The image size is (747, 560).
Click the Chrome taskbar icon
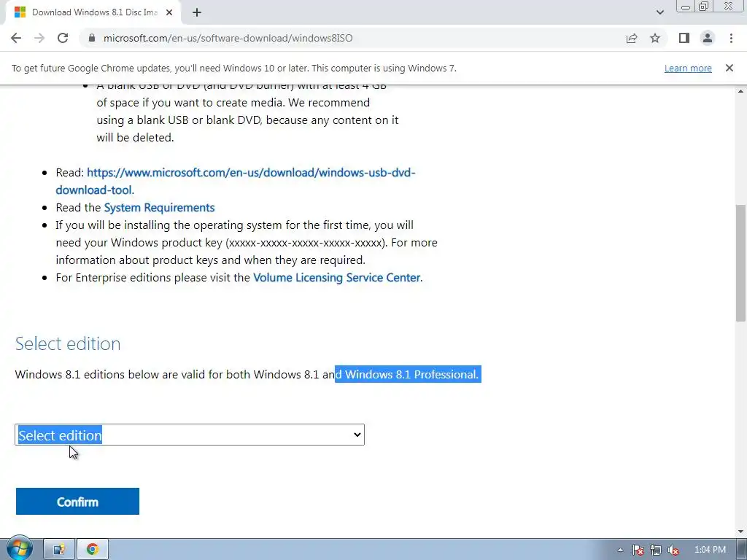[x=93, y=550]
